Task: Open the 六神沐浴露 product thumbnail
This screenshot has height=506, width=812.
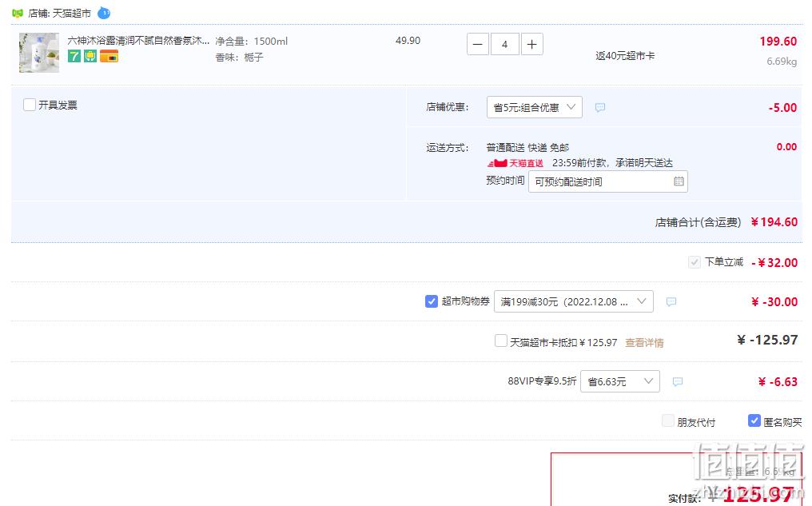Action: [39, 52]
